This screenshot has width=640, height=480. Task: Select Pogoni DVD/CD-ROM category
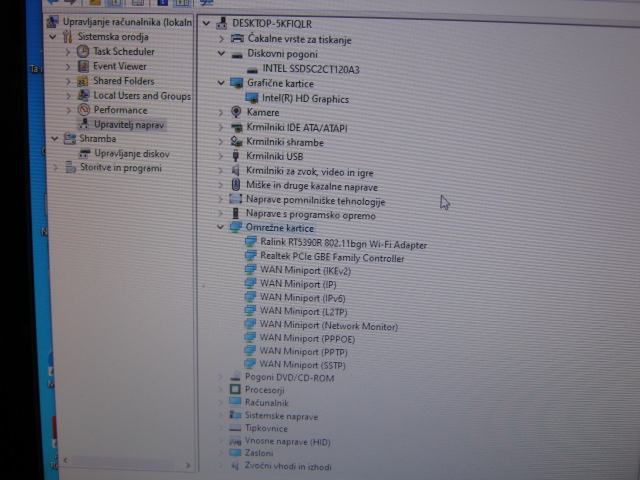point(289,378)
